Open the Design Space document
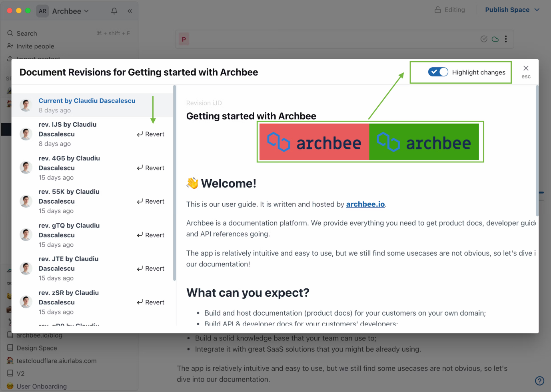Viewport: 551px width, 392px height. tap(36, 348)
